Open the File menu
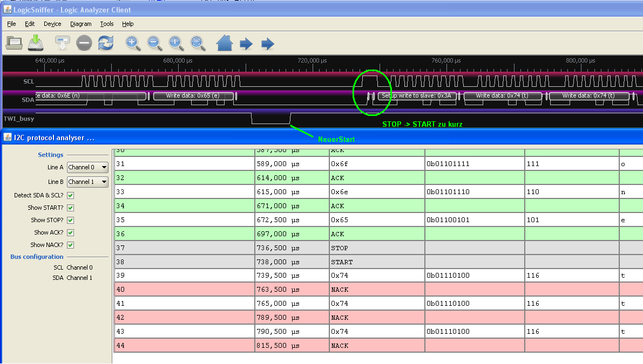643x364 pixels. point(11,24)
